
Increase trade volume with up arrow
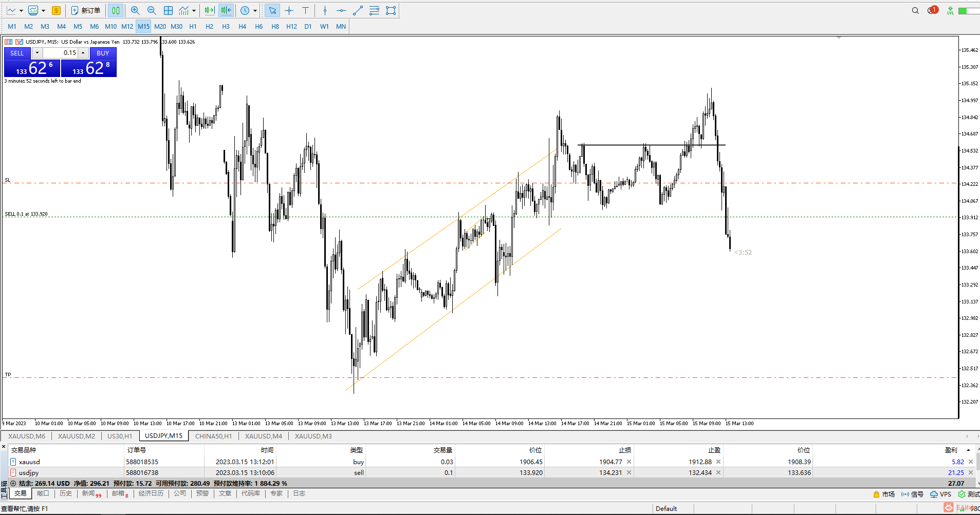[x=83, y=53]
